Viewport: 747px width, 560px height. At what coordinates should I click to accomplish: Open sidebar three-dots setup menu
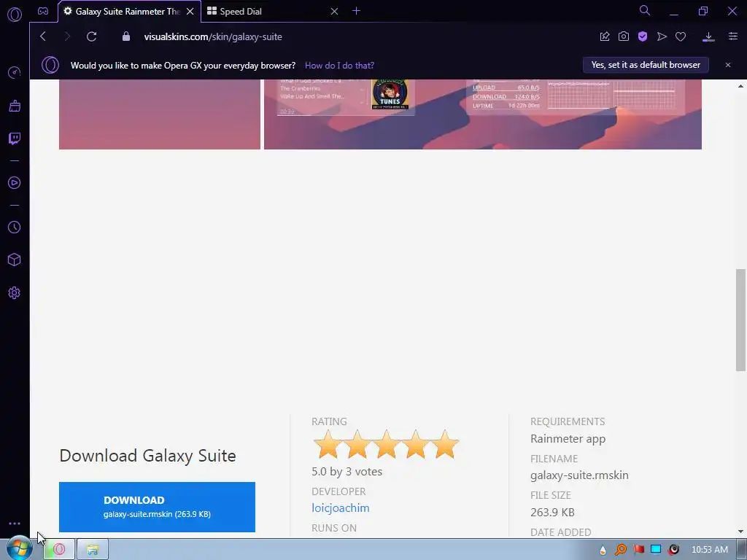click(15, 524)
